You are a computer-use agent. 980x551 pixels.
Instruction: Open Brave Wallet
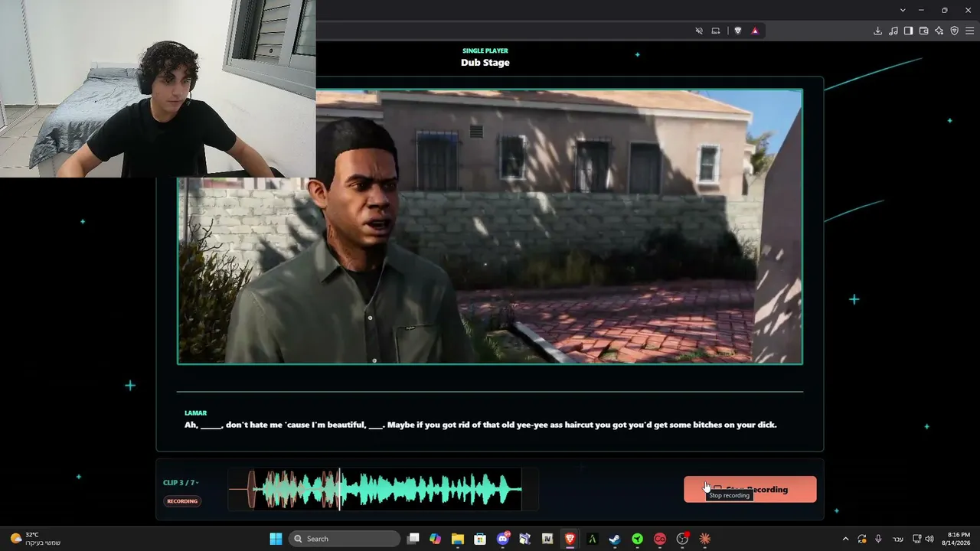pos(923,31)
